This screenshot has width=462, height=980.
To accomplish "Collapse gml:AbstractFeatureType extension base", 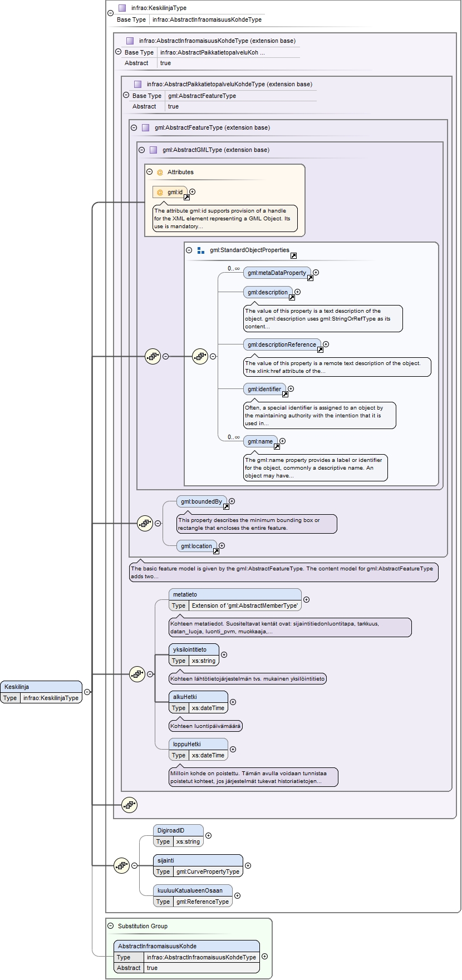I will (134, 127).
